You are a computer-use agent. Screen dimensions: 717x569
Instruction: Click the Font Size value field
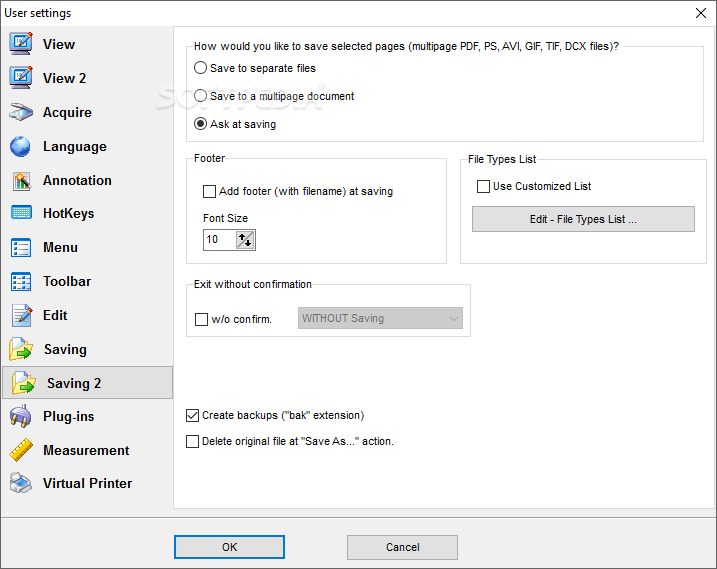point(220,240)
